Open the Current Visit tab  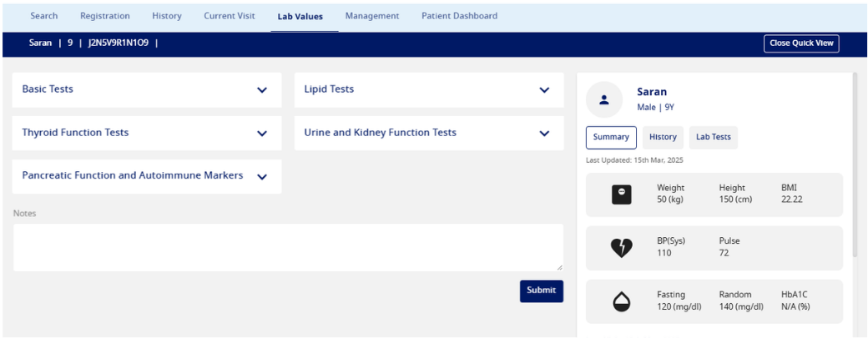click(230, 16)
